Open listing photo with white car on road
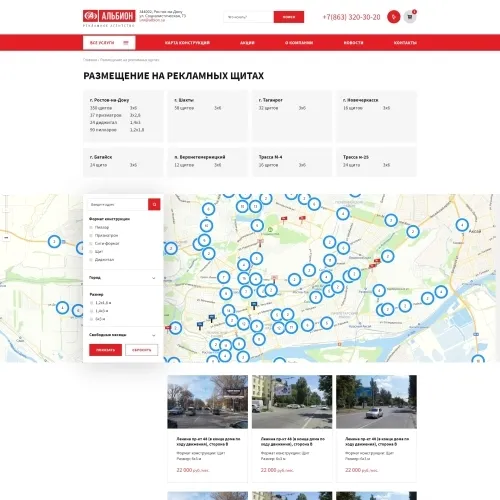The image size is (500, 500). point(376,402)
